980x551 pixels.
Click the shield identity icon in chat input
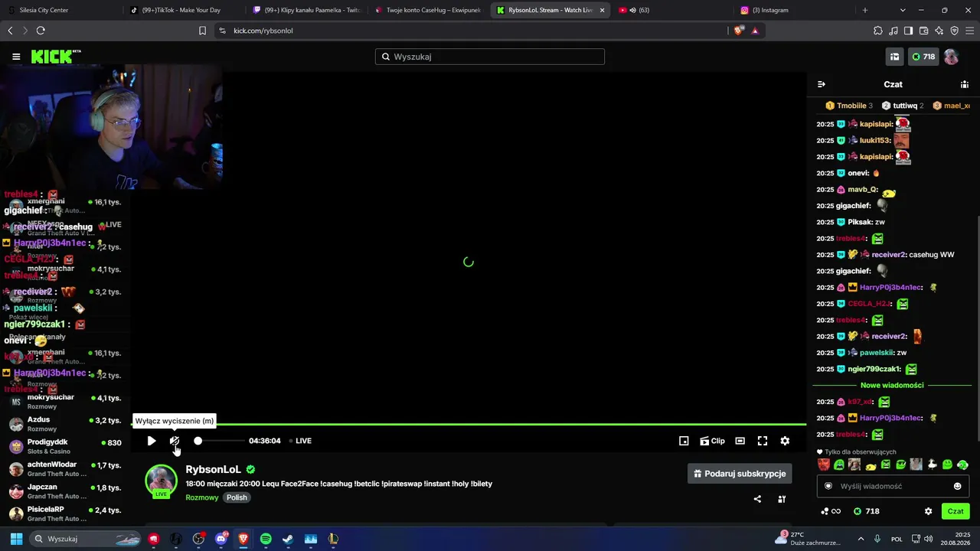(828, 486)
